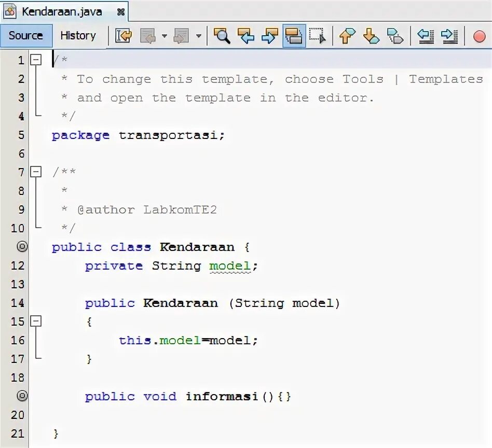Image resolution: width=492 pixels, height=448 pixels.
Task: Click Previous Bookmark icon
Action: pyautogui.click(x=347, y=35)
